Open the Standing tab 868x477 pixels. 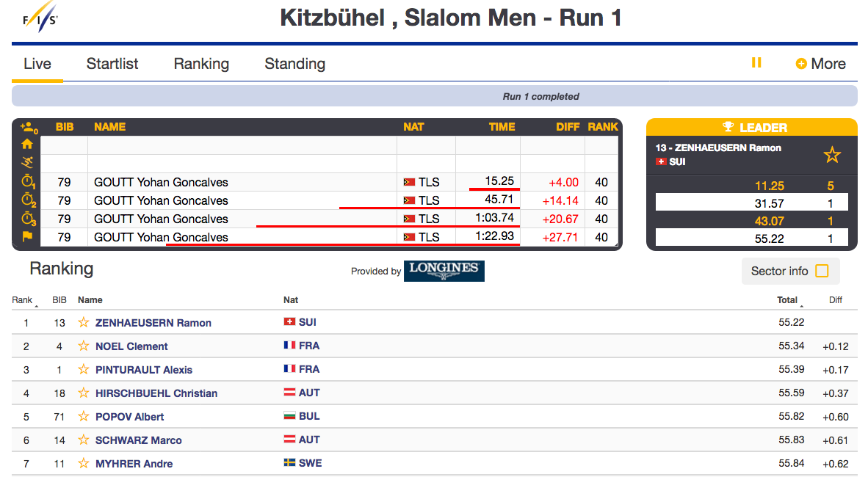coord(294,64)
